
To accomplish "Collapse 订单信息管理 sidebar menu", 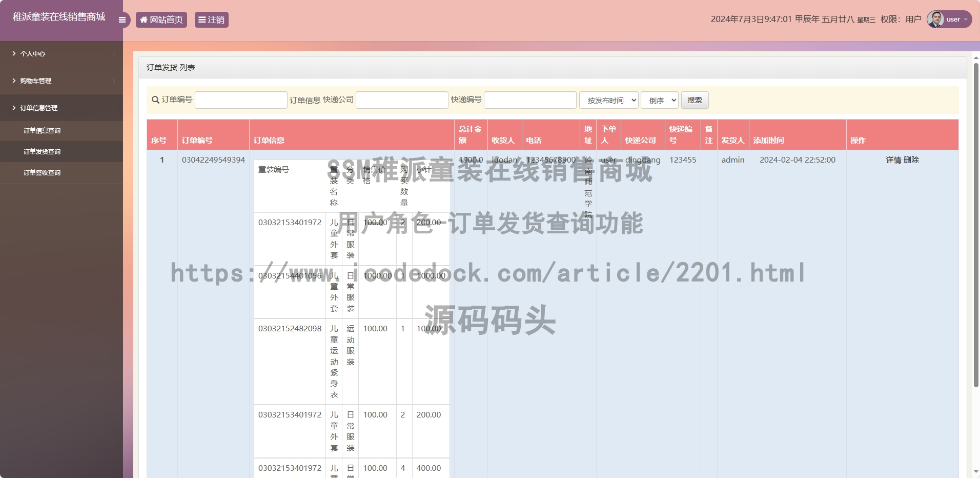I will tap(62, 108).
